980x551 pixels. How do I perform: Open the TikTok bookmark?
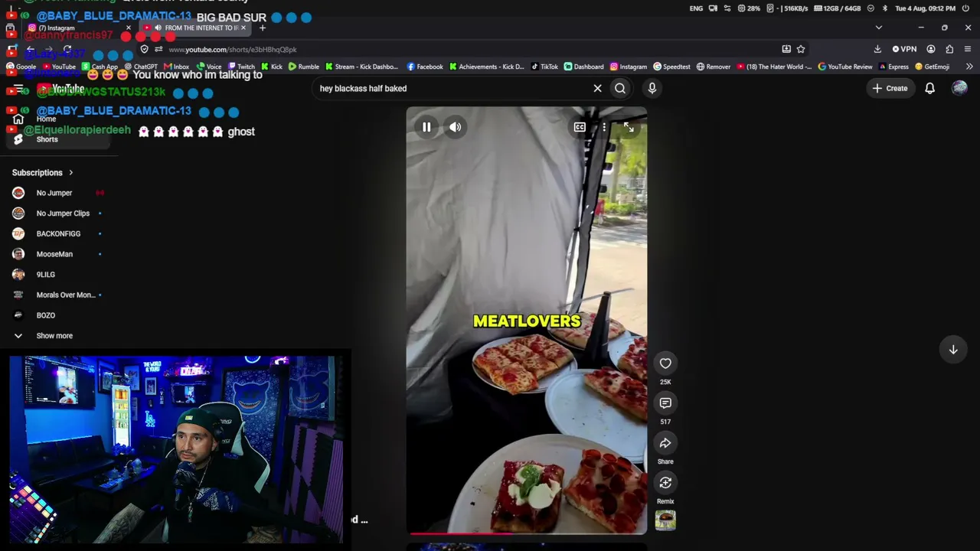[544, 67]
